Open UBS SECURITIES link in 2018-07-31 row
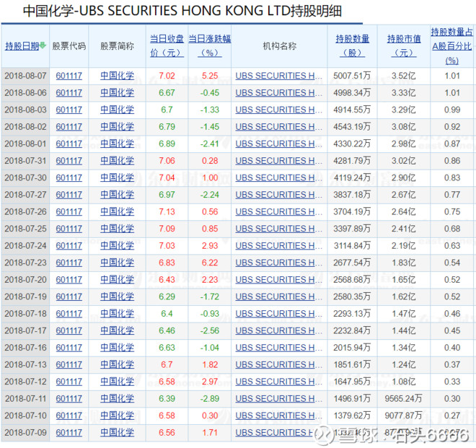This screenshot has height=448, width=476. 278,161
